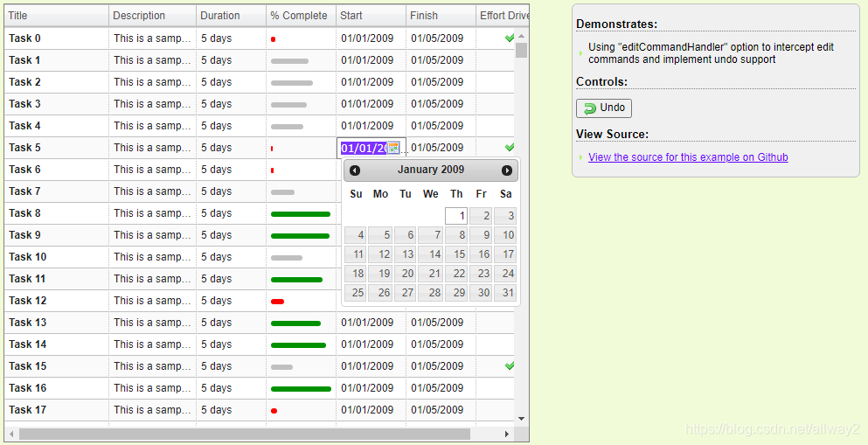Click Task 4's Duration '5 days' cell

[231, 126]
